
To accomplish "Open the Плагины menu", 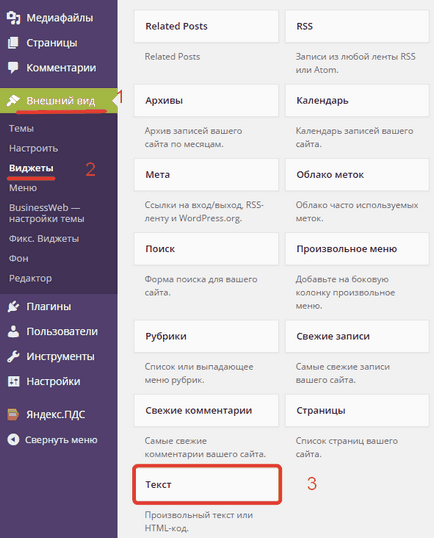I will pos(49,306).
